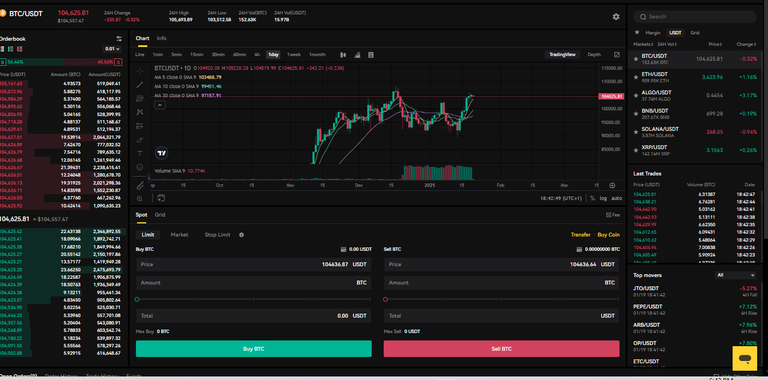Open Stop Limit info icon
The height and width of the screenshot is (380, 768).
tap(241, 235)
